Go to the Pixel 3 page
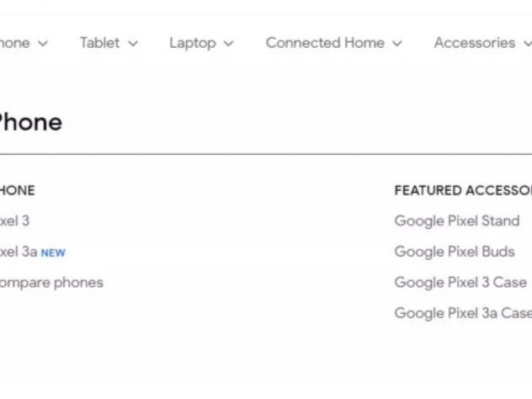Image resolution: width=532 pixels, height=399 pixels. pyautogui.click(x=14, y=221)
